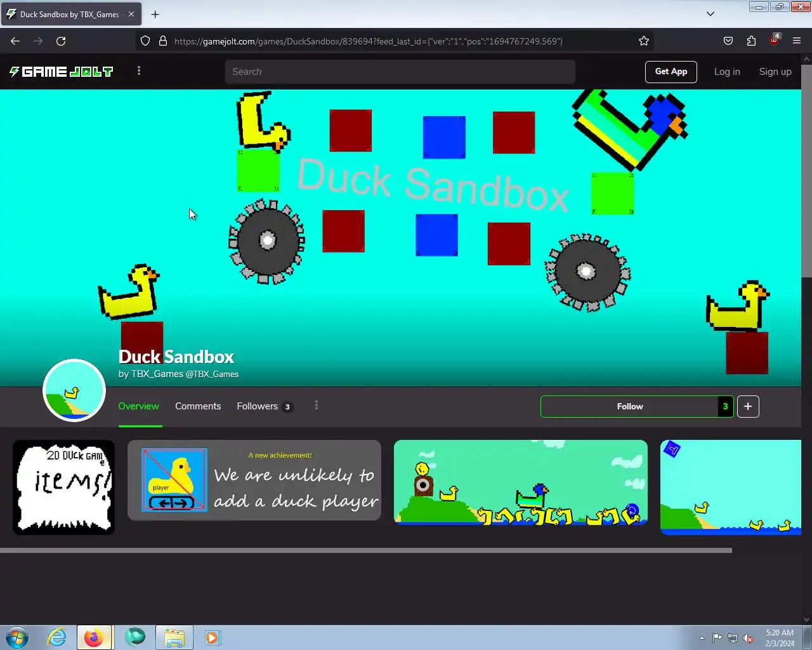Close the Duck Sandbox tab
Image resolution: width=812 pixels, height=650 pixels.
(x=131, y=14)
